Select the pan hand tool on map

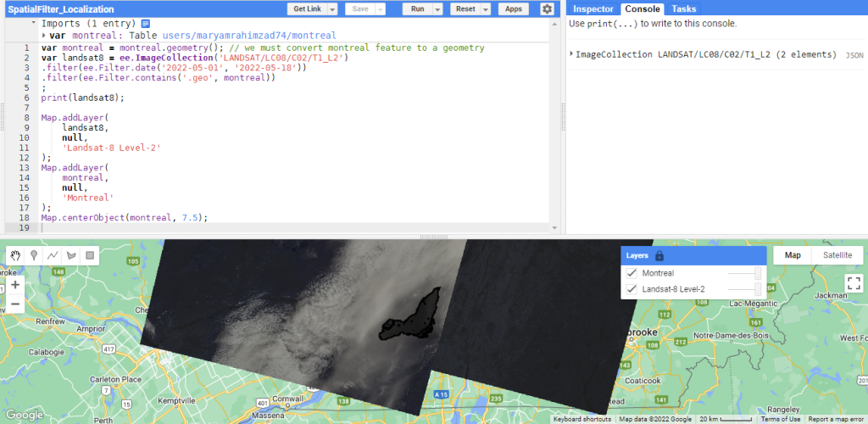pos(14,254)
